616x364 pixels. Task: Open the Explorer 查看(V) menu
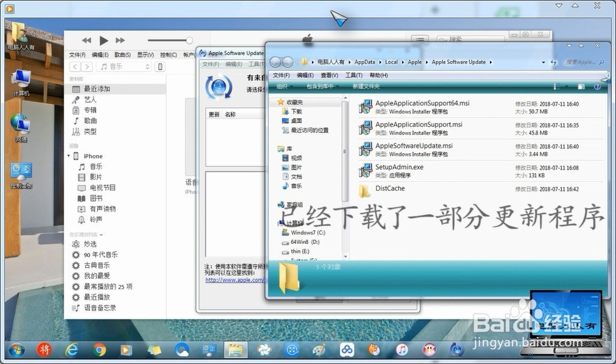pos(329,75)
